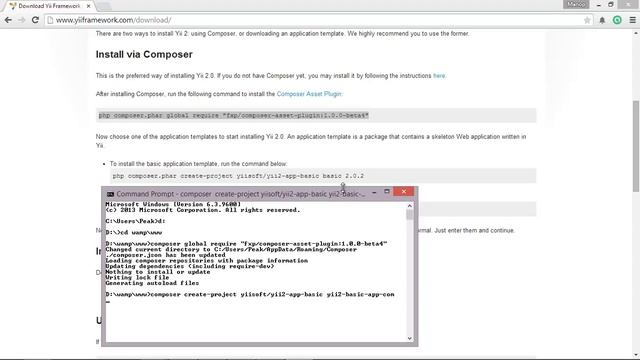Open a new tab button

pos(104,6)
